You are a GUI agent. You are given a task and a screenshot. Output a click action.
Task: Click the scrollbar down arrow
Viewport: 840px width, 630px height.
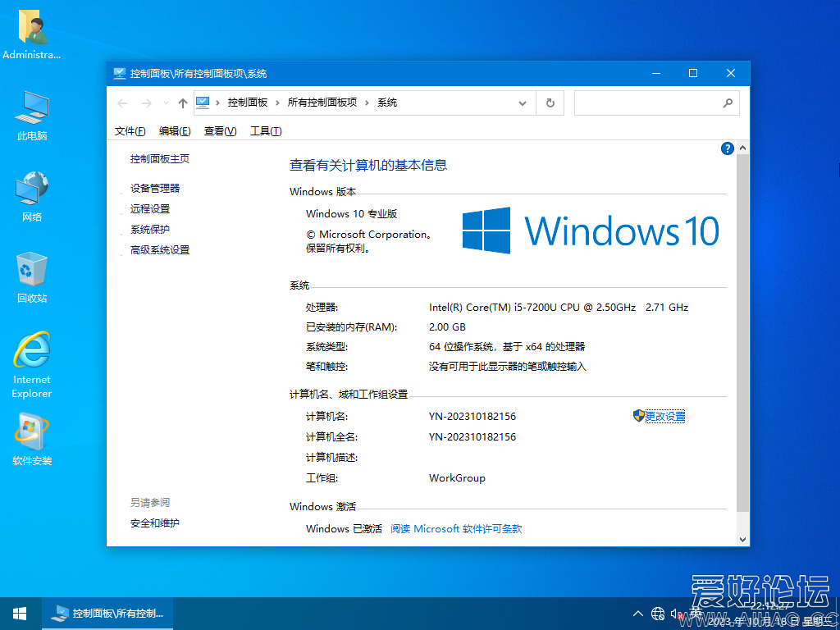tap(743, 537)
